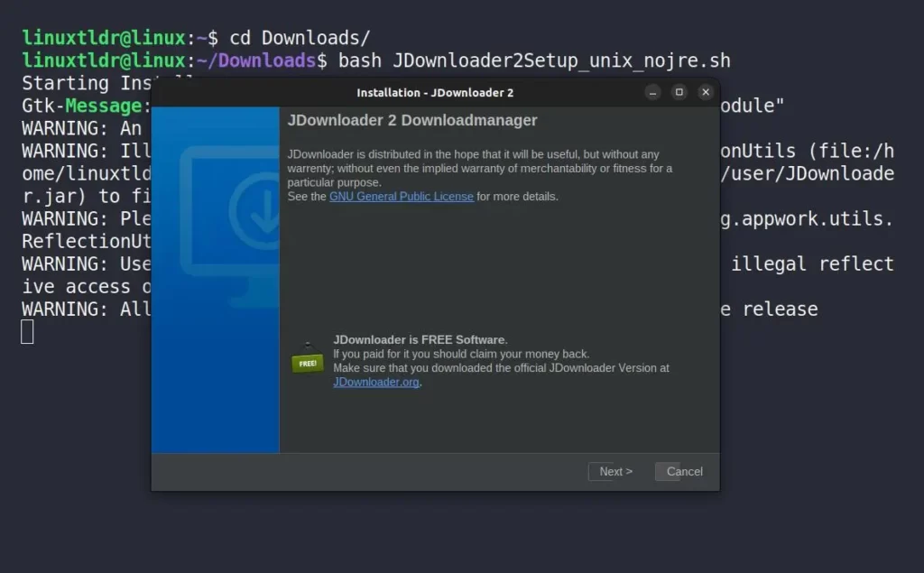Minimize the Installation window
Image resolution: width=924 pixels, height=573 pixels.
652,93
